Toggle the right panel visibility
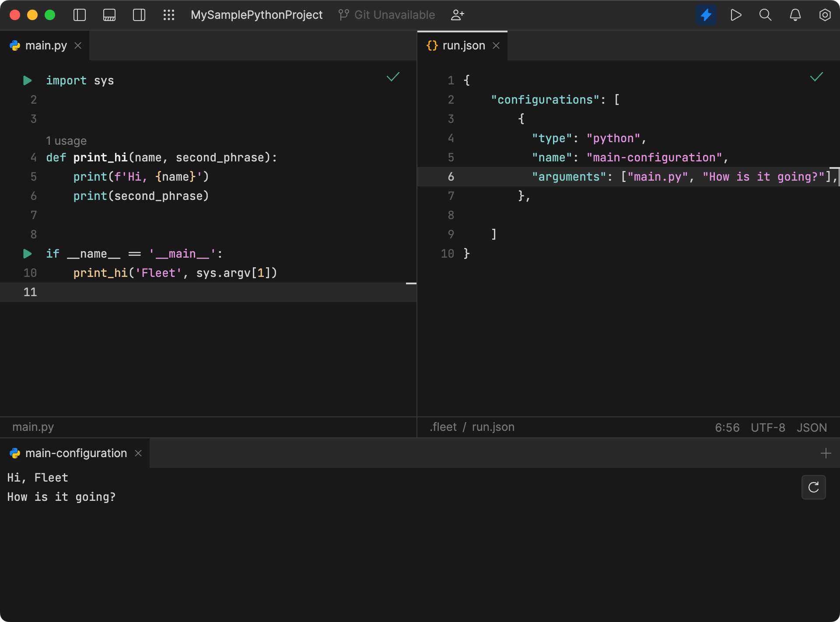The height and width of the screenshot is (622, 840). tap(139, 14)
